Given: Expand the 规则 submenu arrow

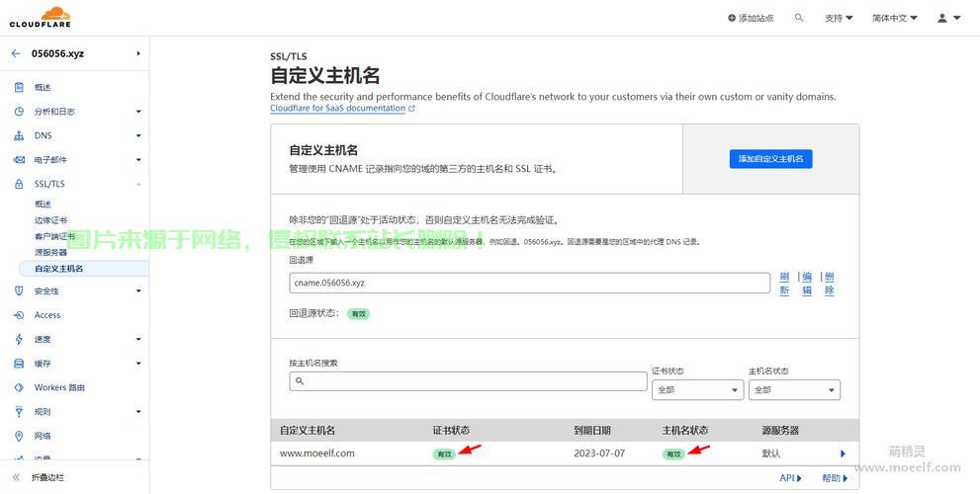Looking at the screenshot, I should point(138,412).
